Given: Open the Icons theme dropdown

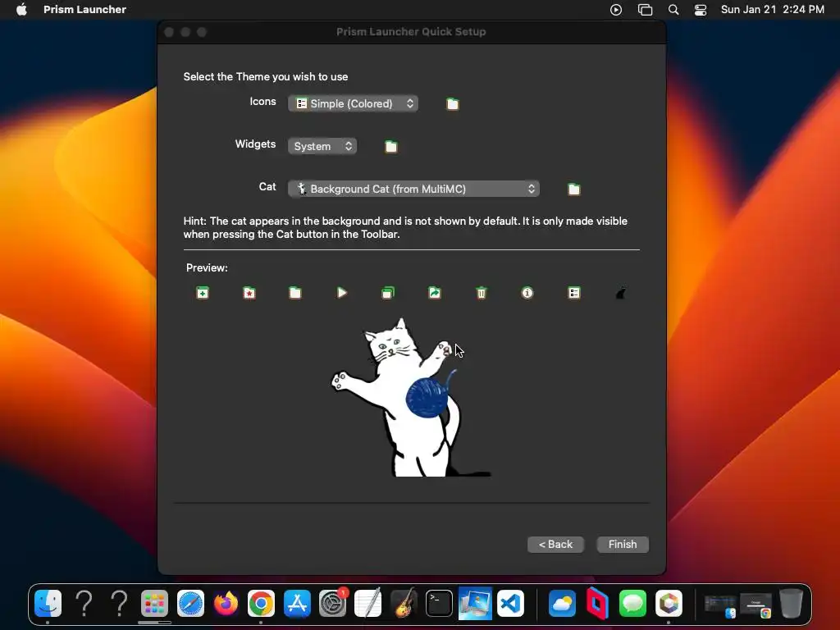Looking at the screenshot, I should click(x=353, y=103).
